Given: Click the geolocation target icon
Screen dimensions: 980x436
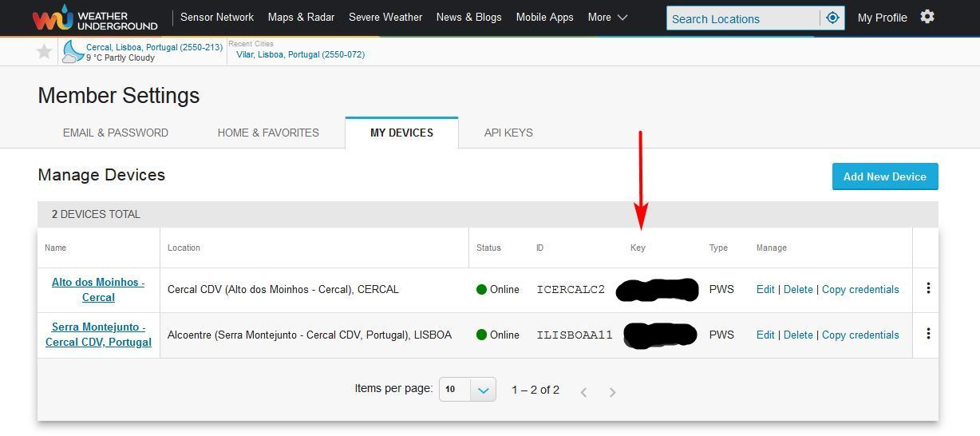Looking at the screenshot, I should (832, 18).
